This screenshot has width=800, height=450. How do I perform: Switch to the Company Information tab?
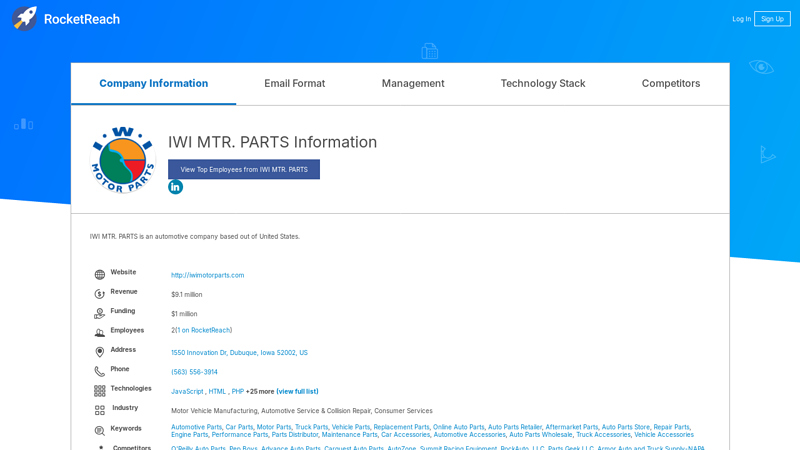coord(154,83)
